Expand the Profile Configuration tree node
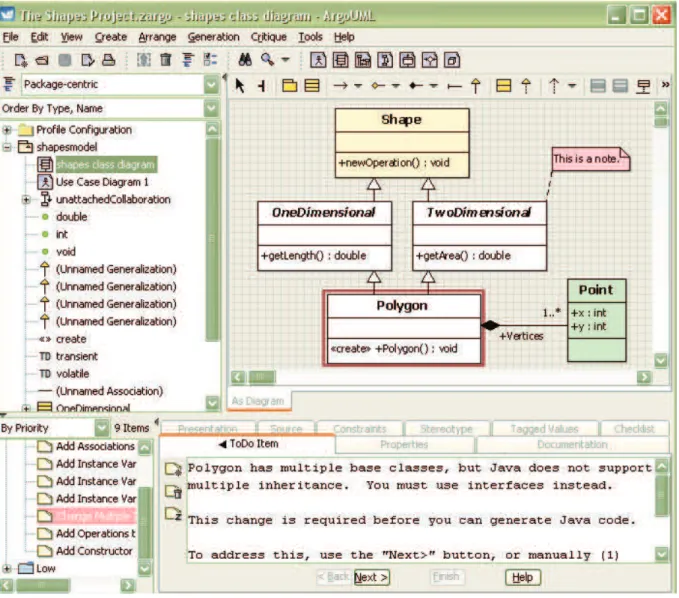 (7, 129)
